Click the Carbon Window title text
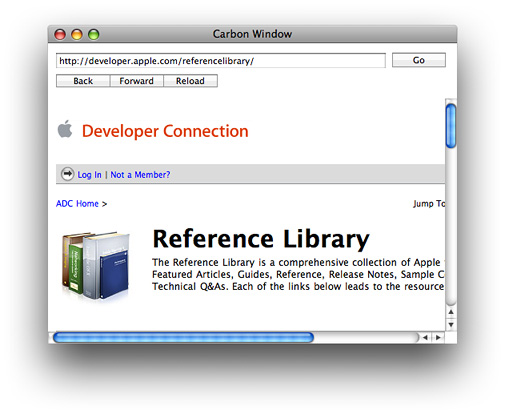Screen dimensions: 505x414 (x=252, y=34)
